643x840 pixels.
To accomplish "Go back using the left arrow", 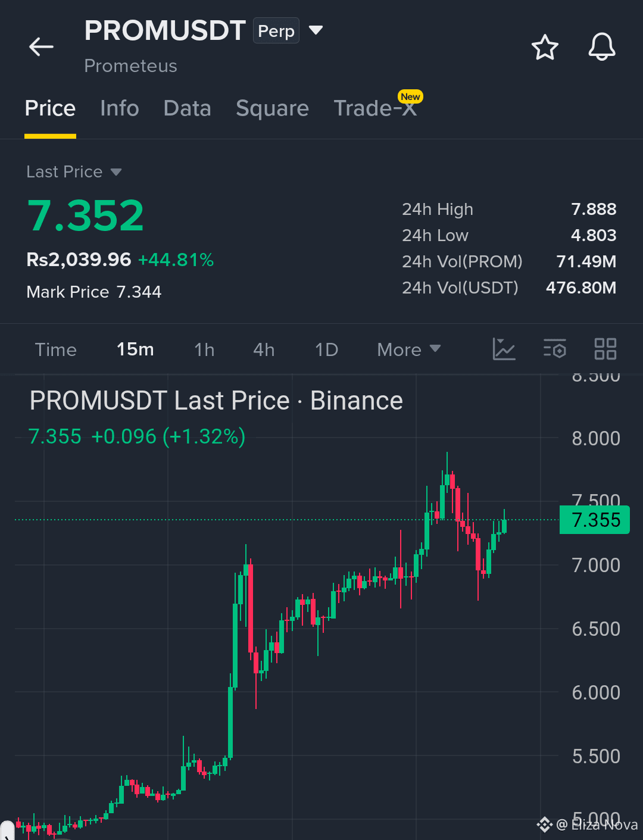I will click(x=42, y=46).
